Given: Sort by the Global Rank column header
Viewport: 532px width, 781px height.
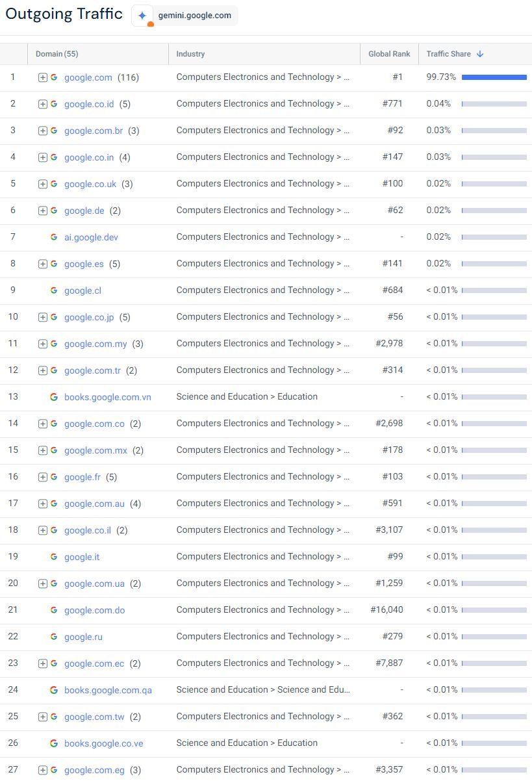Looking at the screenshot, I should point(389,54).
